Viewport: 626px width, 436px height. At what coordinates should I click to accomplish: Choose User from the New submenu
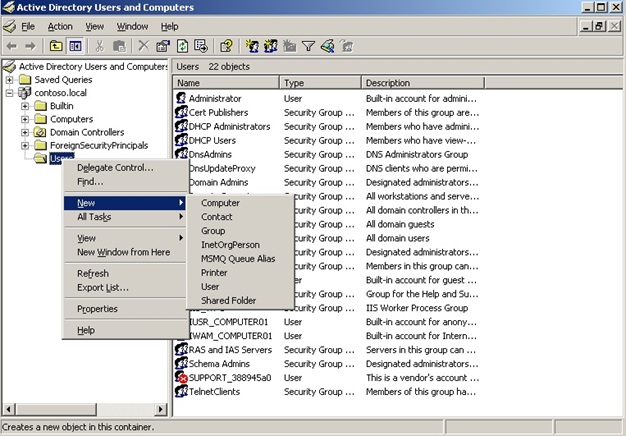click(240, 287)
